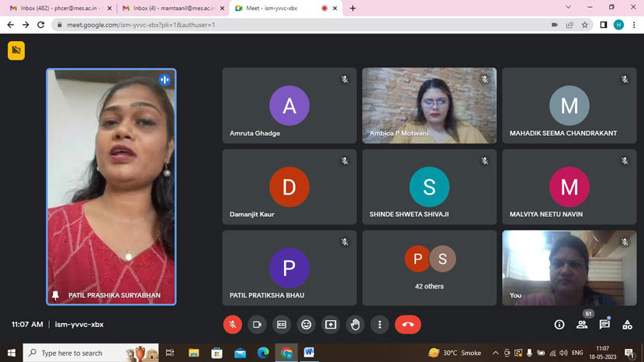Open Mail app from taskbar
This screenshot has width=644, height=362.
(x=241, y=353)
